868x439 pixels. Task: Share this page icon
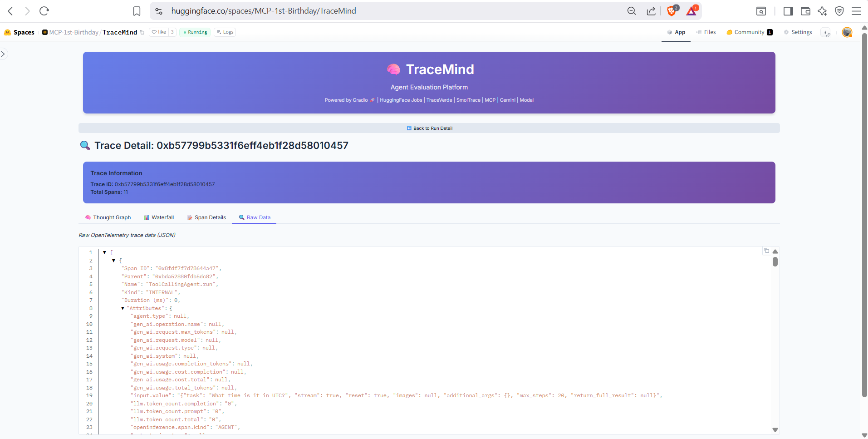click(x=651, y=11)
